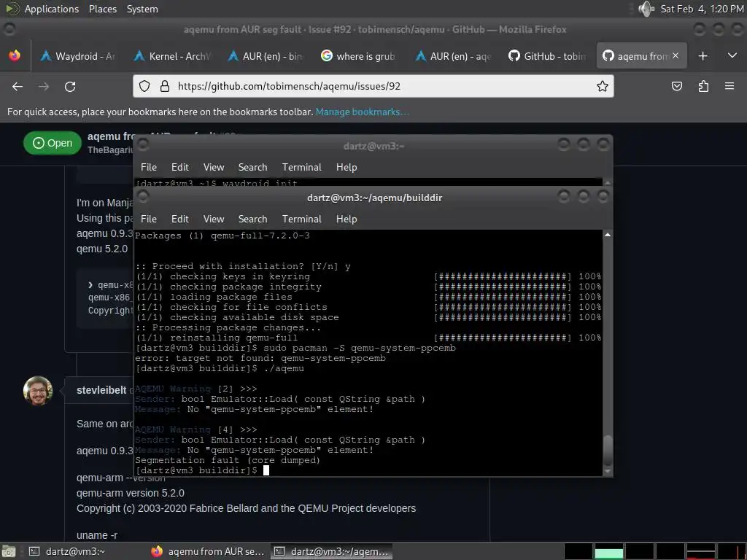Switch to the highlighted second workspace
Viewport: 747px width, 560px height.
[x=608, y=551]
